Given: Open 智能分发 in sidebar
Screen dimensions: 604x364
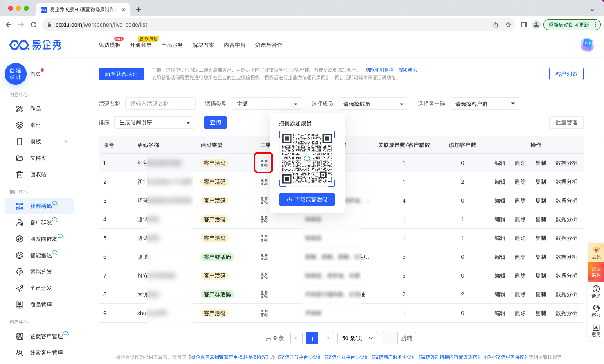Looking at the screenshot, I should click(41, 272).
